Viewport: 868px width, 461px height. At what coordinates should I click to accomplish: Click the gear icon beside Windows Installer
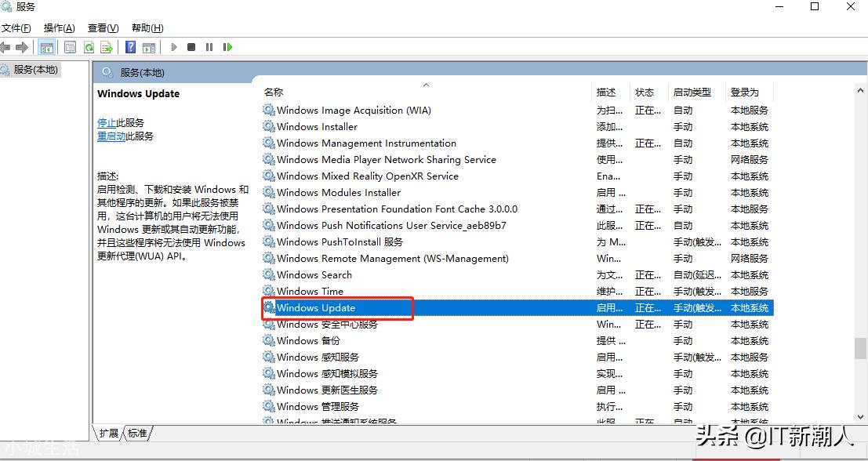click(x=269, y=127)
